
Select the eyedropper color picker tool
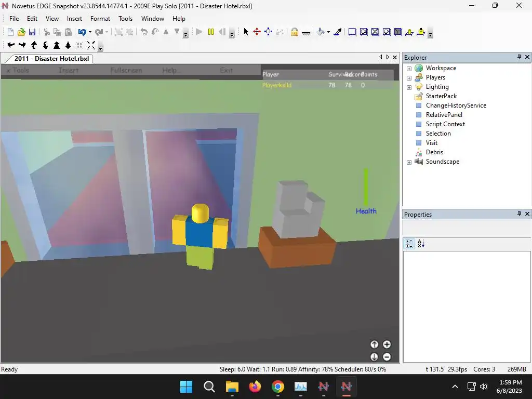338,32
